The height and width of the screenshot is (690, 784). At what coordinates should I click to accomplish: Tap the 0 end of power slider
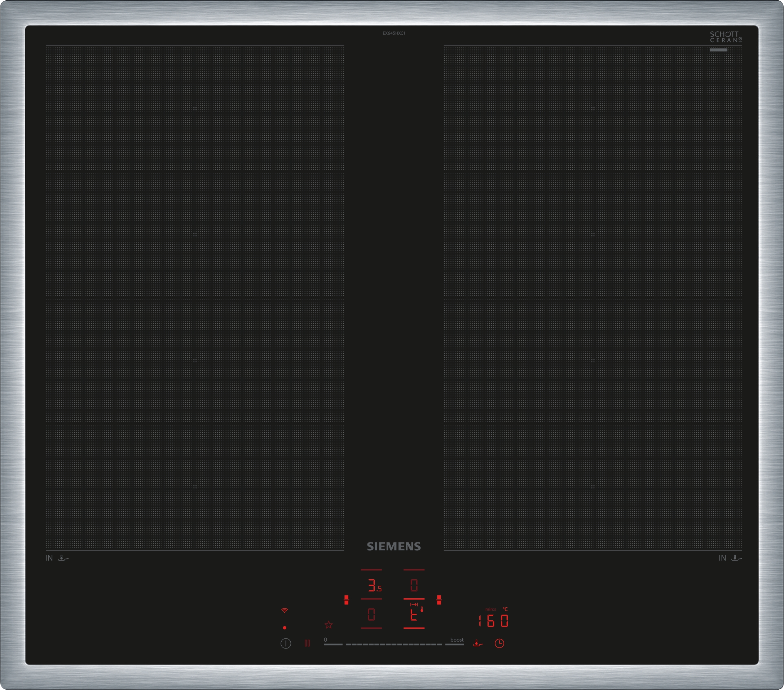pyautogui.click(x=332, y=644)
